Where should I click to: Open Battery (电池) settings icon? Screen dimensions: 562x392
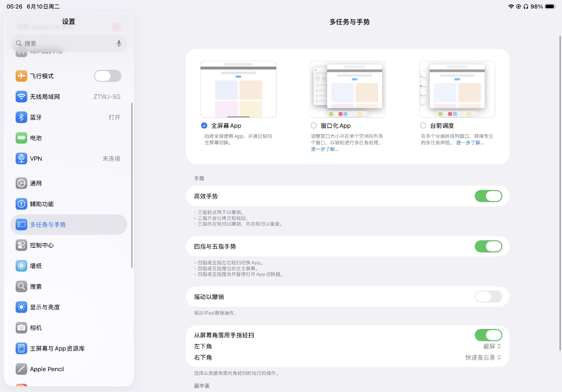pyautogui.click(x=21, y=138)
